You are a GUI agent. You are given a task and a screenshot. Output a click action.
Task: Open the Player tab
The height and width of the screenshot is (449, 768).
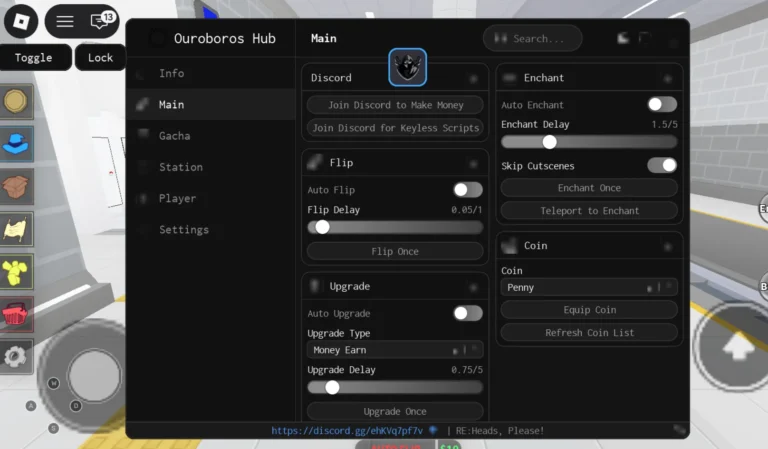coord(211,198)
